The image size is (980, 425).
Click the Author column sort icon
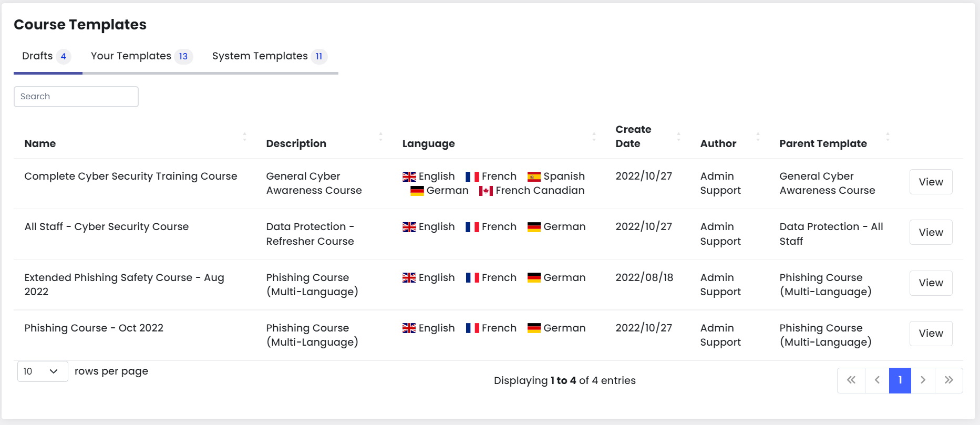tap(758, 137)
